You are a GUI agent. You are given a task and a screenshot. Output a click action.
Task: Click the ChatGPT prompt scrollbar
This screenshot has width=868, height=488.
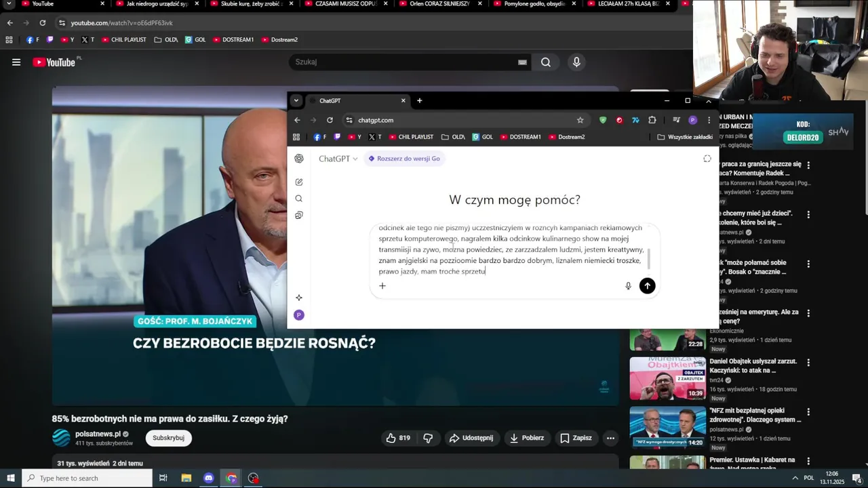(x=649, y=258)
